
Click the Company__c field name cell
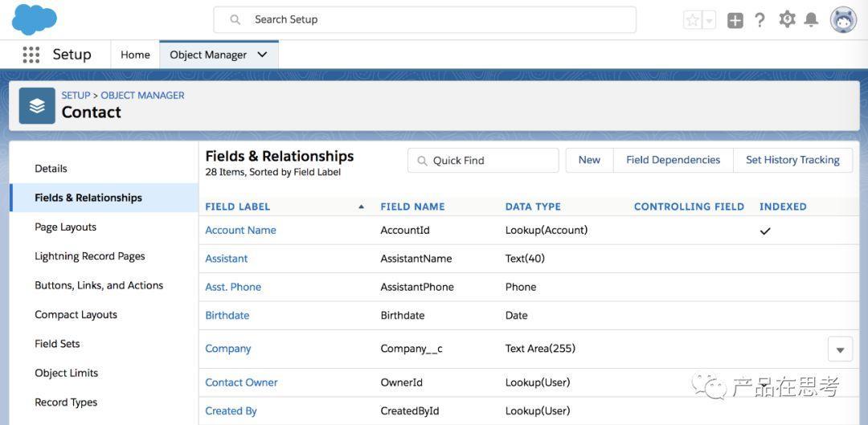pyautogui.click(x=411, y=349)
